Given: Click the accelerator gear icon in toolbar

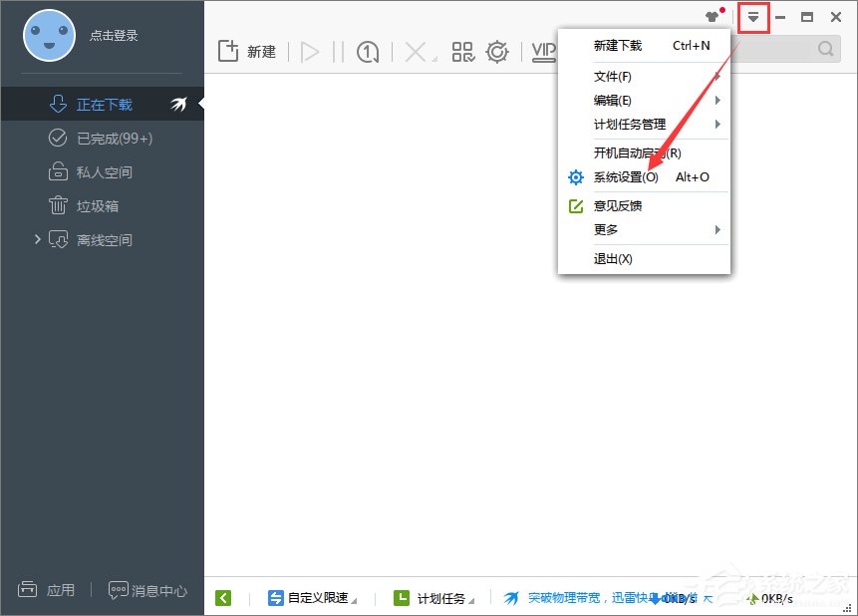Looking at the screenshot, I should (497, 51).
